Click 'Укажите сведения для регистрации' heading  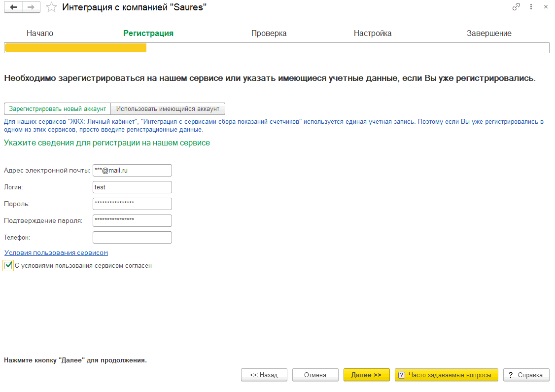click(x=107, y=143)
